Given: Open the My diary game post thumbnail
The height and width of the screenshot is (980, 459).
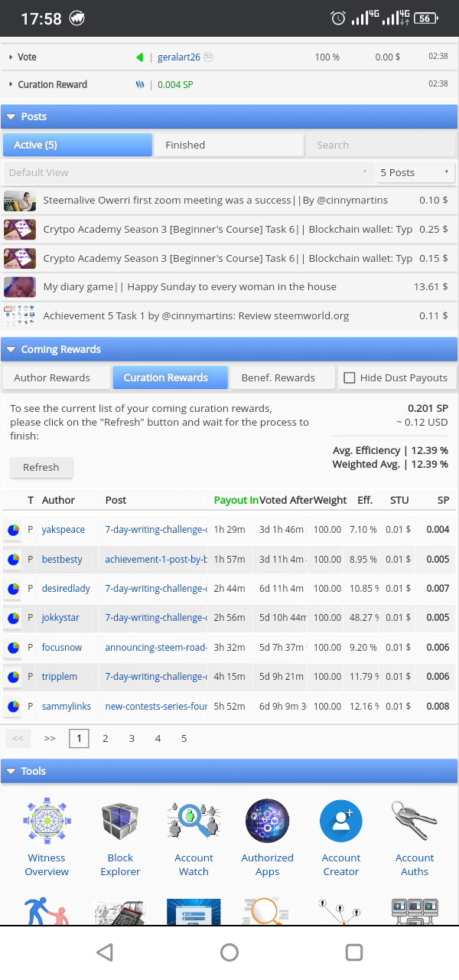Looking at the screenshot, I should click(20, 287).
